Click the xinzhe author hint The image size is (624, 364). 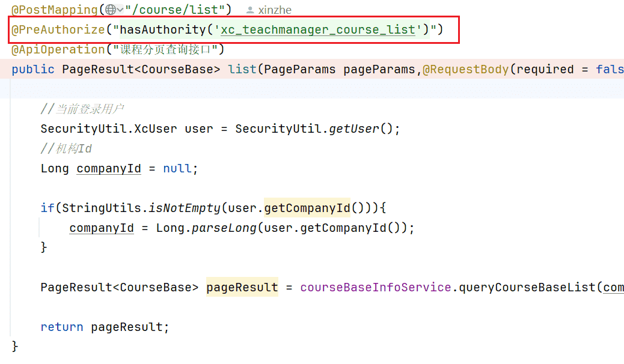[277, 10]
